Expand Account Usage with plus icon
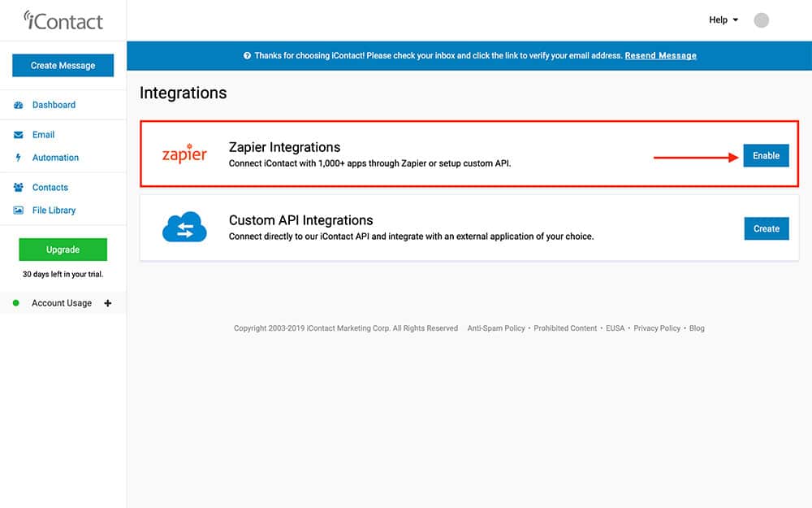The width and height of the screenshot is (812, 508). coord(108,303)
